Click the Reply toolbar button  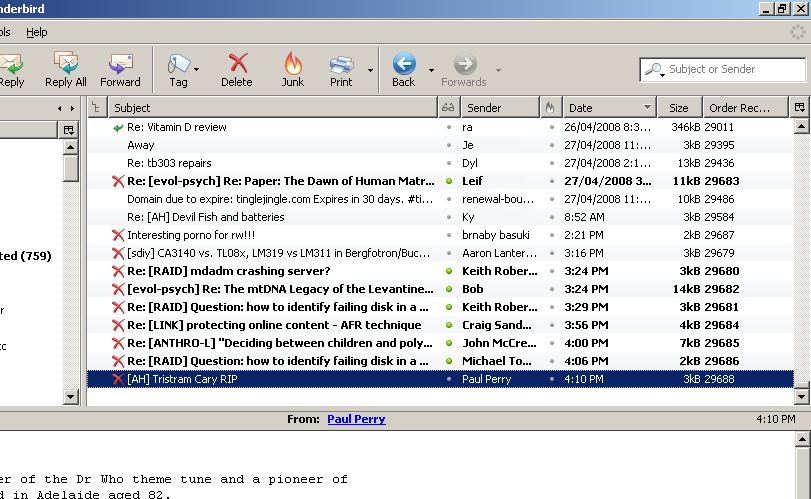coord(11,70)
